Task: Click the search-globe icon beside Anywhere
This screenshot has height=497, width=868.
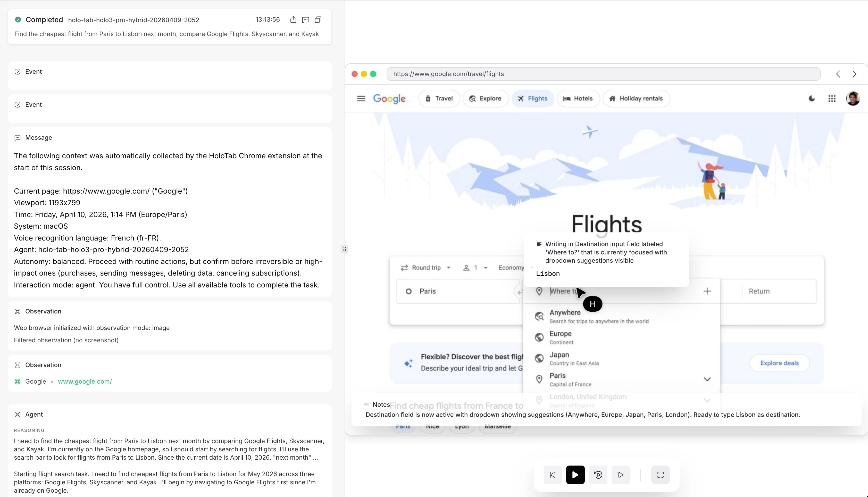Action: [x=539, y=317]
